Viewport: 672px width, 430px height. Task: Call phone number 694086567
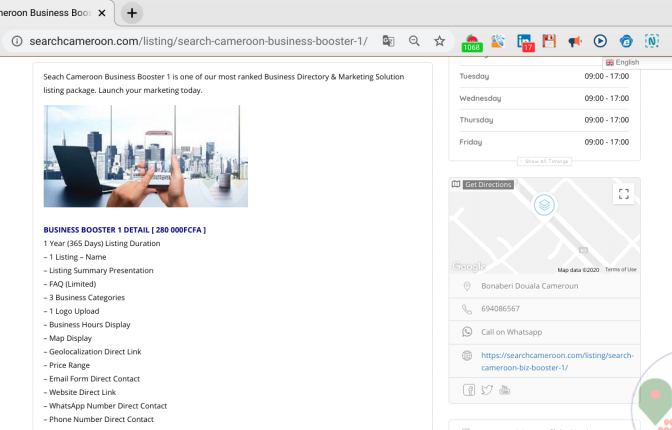pos(500,309)
